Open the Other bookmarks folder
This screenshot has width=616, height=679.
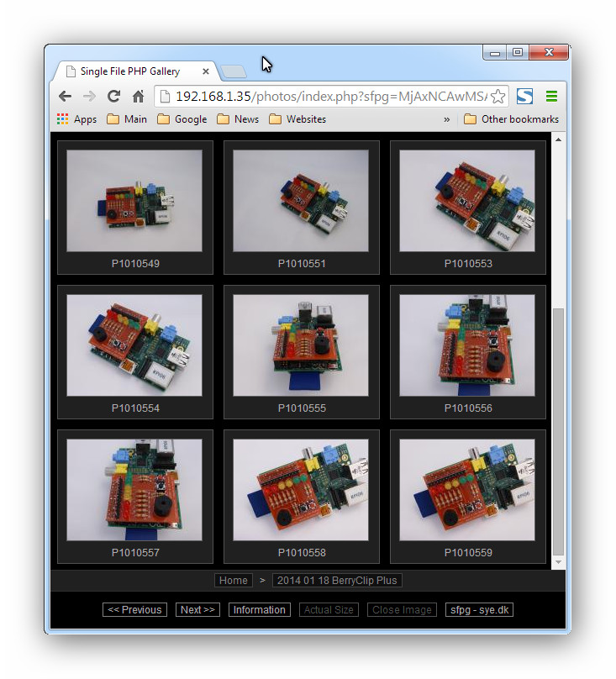(x=511, y=119)
